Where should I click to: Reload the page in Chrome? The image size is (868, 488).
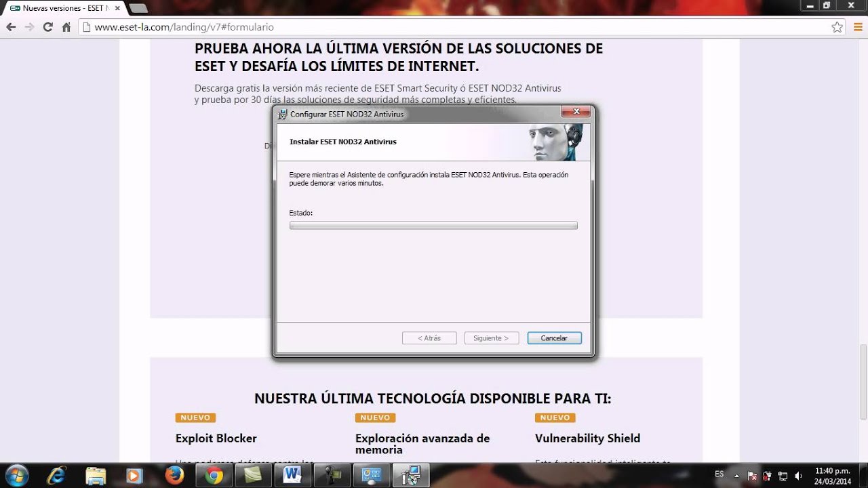47,27
